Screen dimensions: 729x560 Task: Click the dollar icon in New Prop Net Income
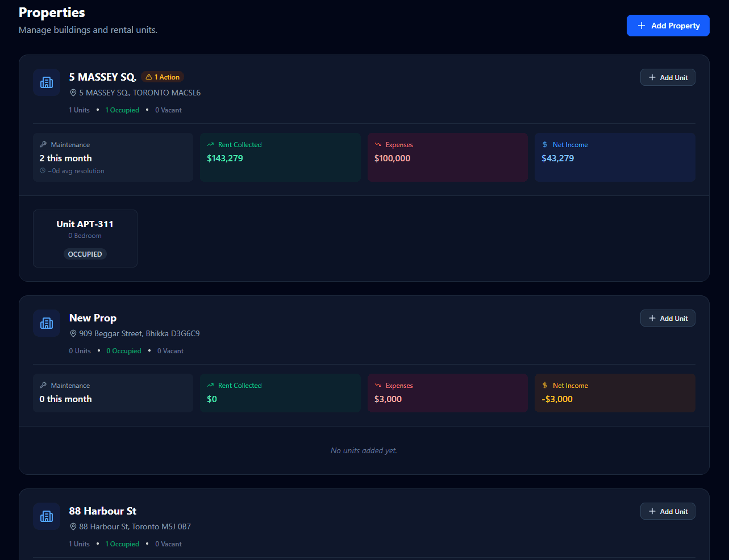[x=545, y=386]
